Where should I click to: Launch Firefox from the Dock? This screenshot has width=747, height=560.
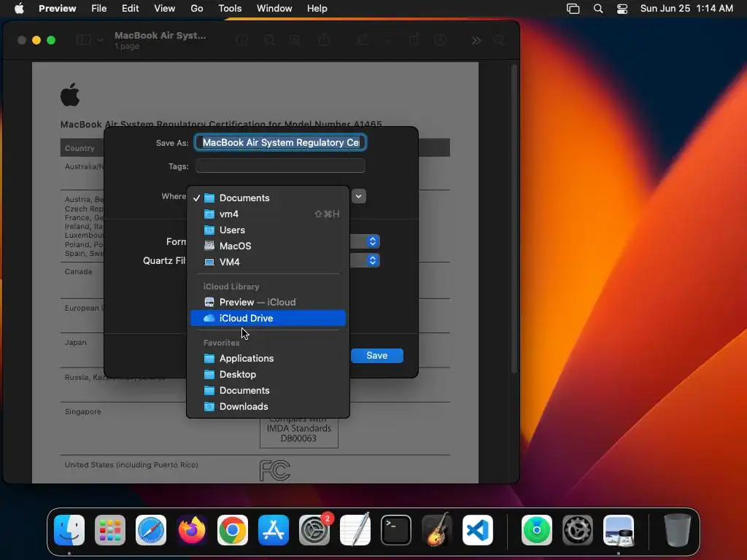pyautogui.click(x=192, y=530)
